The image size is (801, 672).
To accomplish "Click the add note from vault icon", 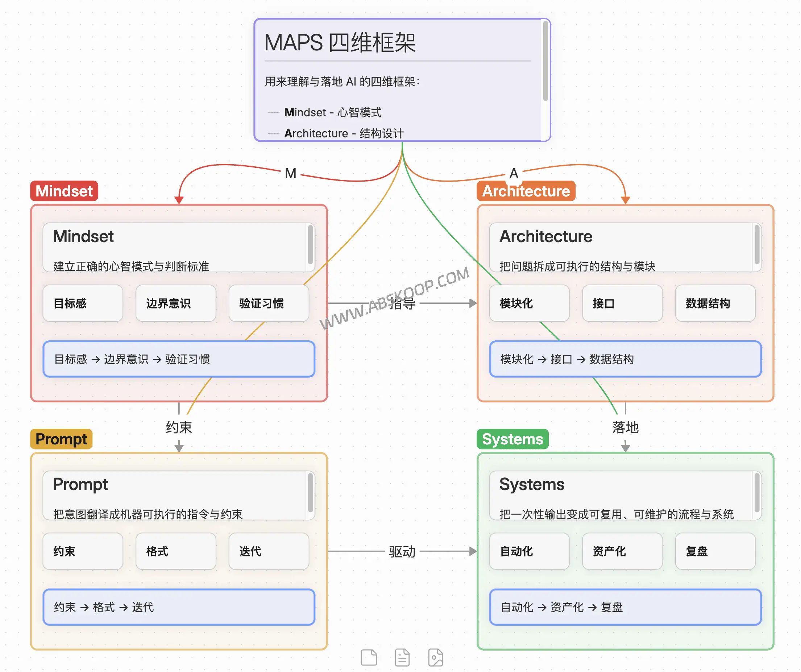I will (x=402, y=658).
